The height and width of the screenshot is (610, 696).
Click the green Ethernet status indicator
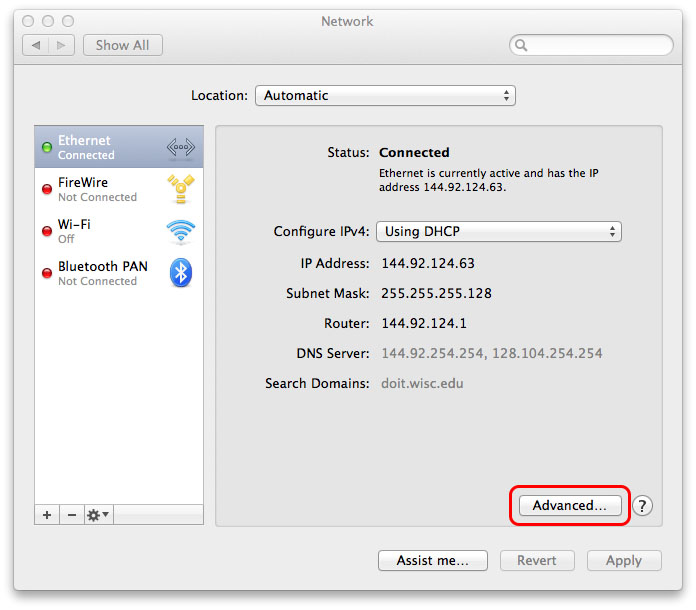[x=47, y=147]
